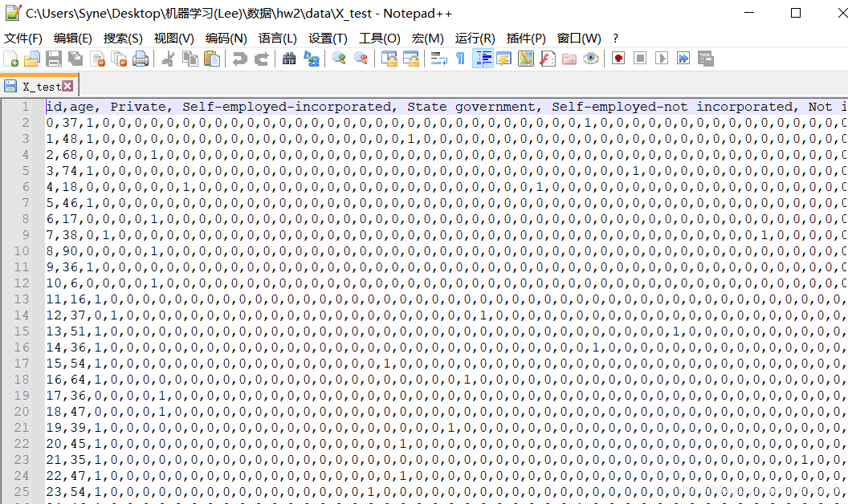Screen dimensions: 848x504
Task: Undo the last edit
Action: coord(239,59)
